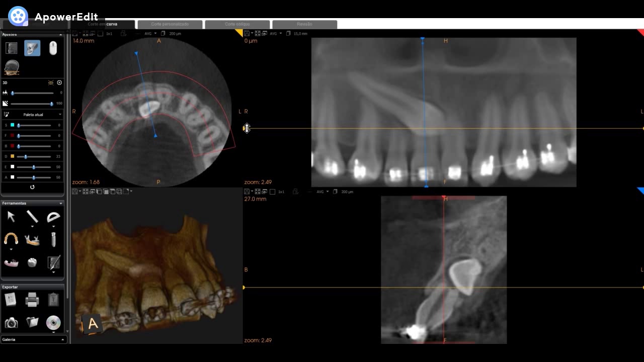Switch to the Revisão tab
The width and height of the screenshot is (644, 362).
304,24
